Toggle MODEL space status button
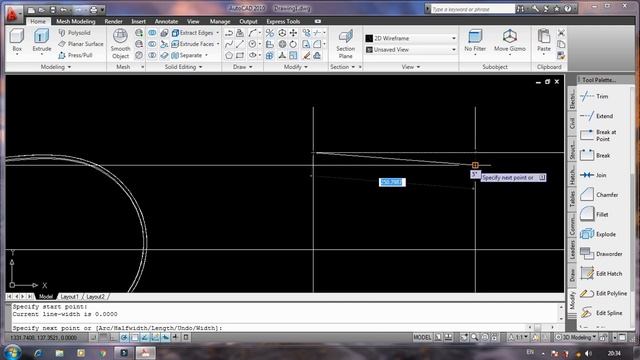 [x=422, y=338]
